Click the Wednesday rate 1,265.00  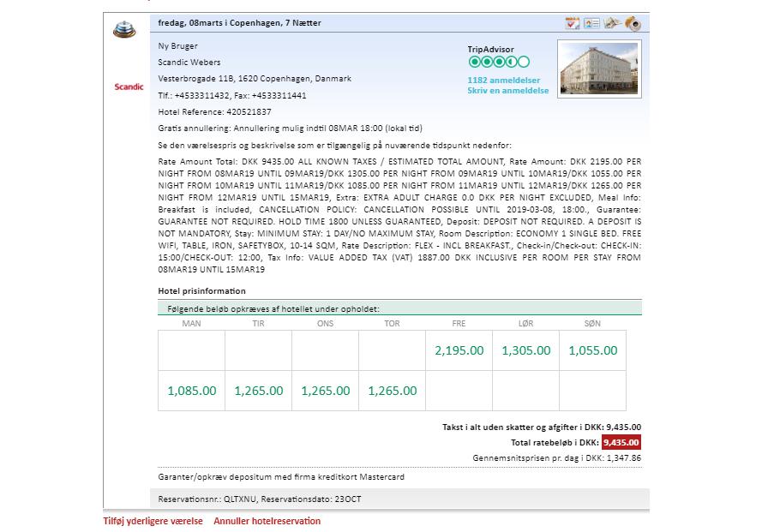point(325,391)
